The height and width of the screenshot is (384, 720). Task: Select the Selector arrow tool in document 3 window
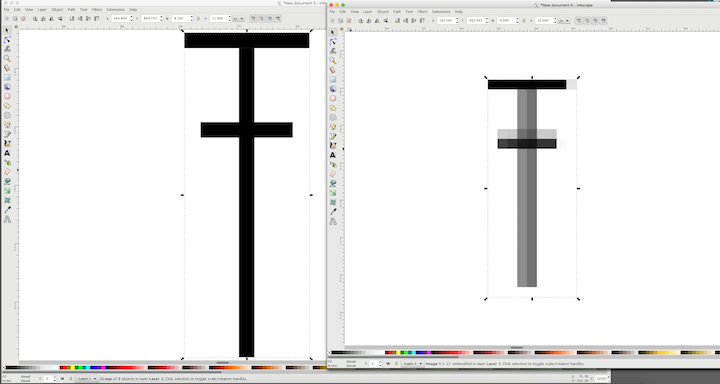coord(7,30)
